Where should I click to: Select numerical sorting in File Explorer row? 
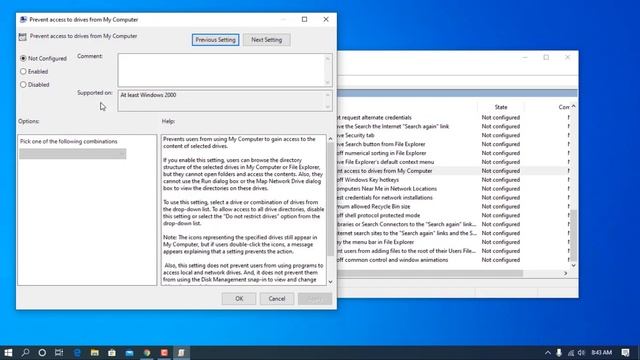pos(452,153)
